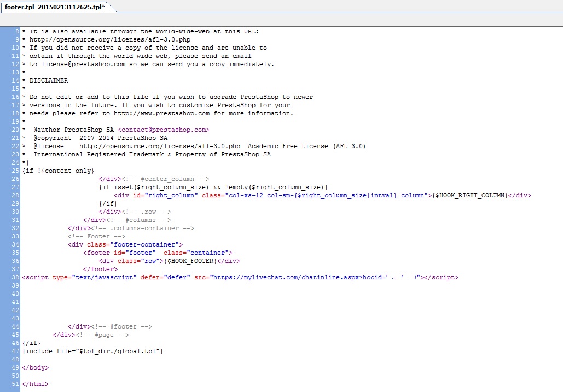Click line number 38 in the gutter
The height and width of the screenshot is (392, 563).
15,277
